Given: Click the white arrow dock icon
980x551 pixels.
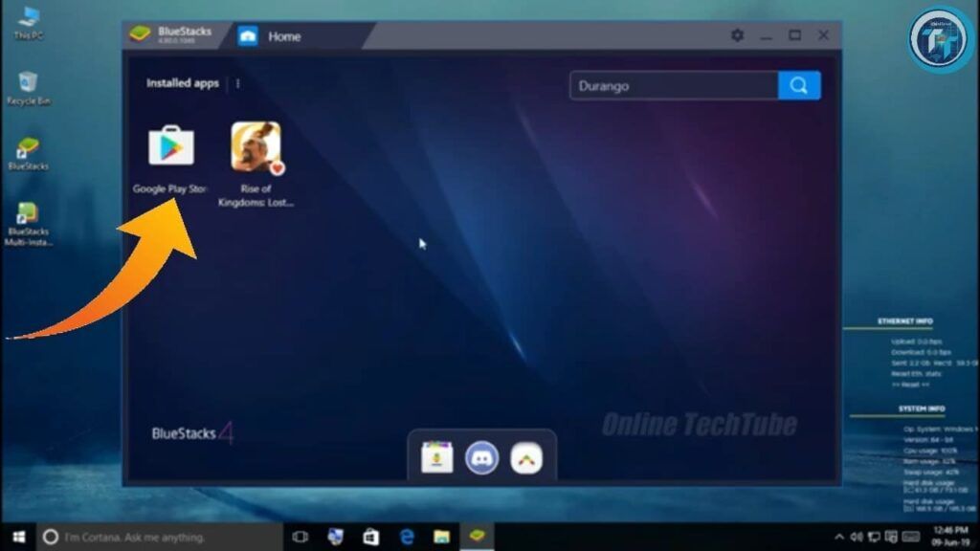Looking at the screenshot, I should [526, 458].
